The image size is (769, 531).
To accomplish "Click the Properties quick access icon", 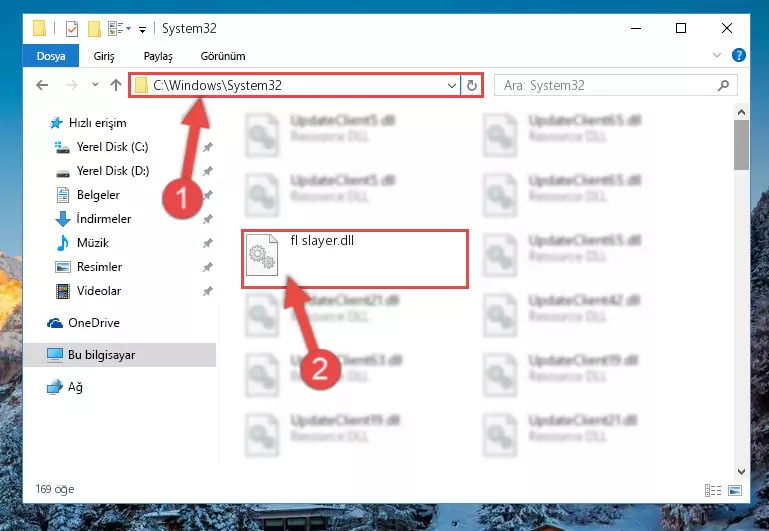I will (x=72, y=28).
